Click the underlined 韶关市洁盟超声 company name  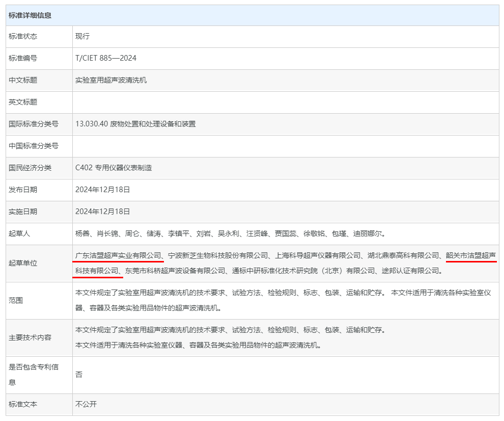tap(471, 255)
